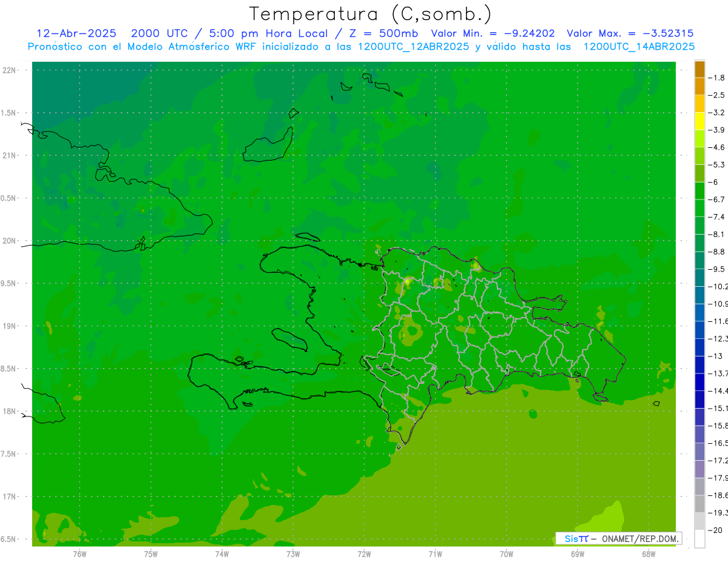Click the "19N" latitude label
This screenshot has width=728, height=562.
point(10,326)
